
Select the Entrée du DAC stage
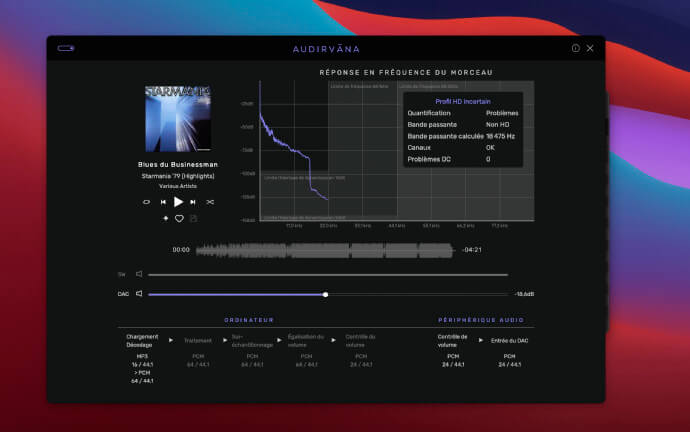pos(510,341)
